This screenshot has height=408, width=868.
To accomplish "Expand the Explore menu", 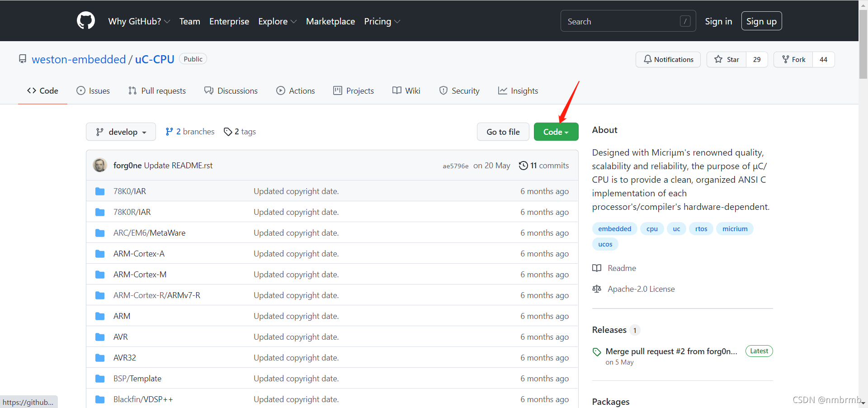I will (x=278, y=21).
